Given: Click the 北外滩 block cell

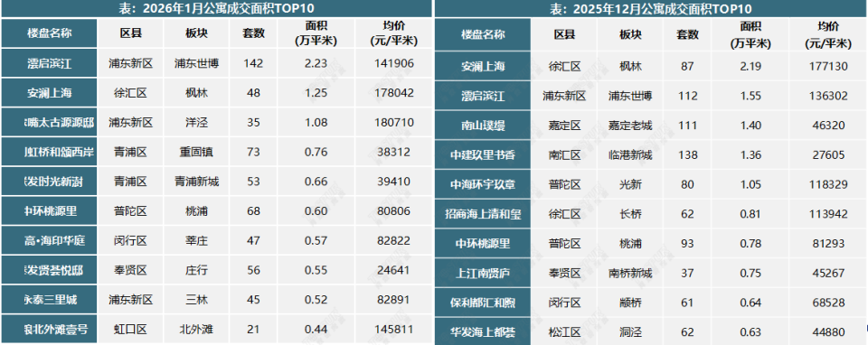Looking at the screenshot, I should [x=196, y=330].
